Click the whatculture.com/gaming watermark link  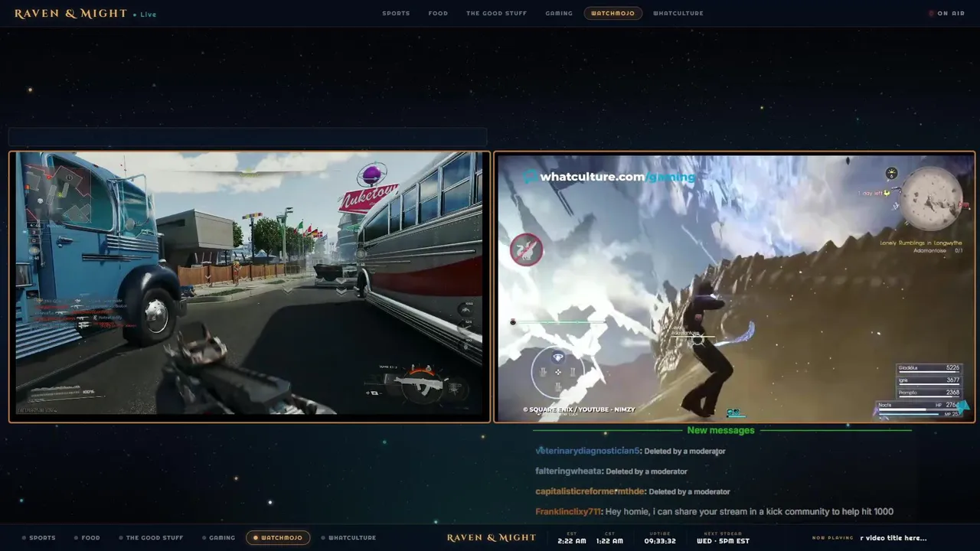(609, 177)
